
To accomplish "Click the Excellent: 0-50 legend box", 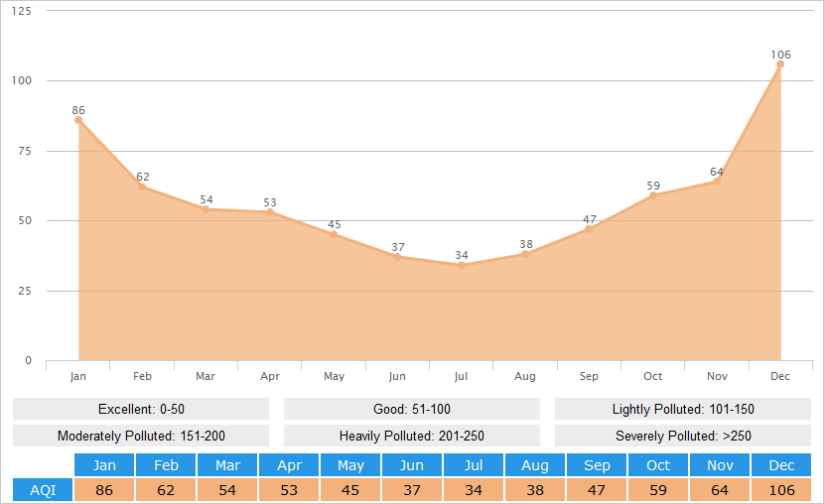I will click(x=141, y=409).
